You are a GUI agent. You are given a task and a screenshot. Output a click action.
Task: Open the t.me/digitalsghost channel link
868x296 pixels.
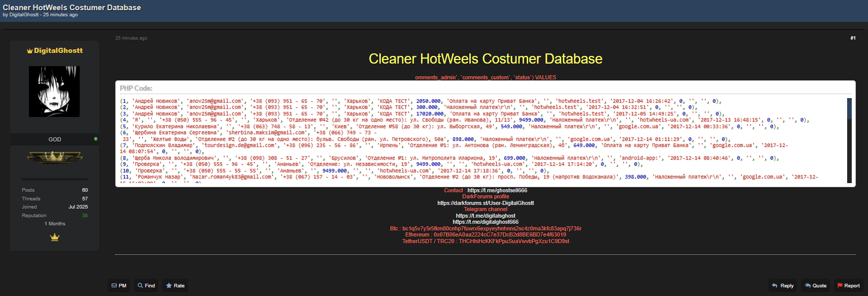pyautogui.click(x=486, y=216)
